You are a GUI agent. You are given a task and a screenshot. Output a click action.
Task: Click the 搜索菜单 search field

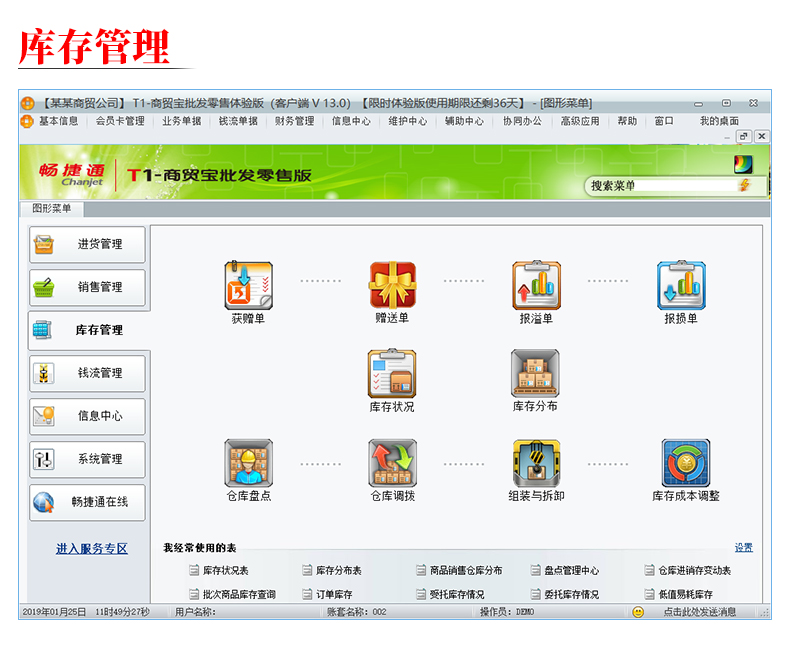(660, 185)
